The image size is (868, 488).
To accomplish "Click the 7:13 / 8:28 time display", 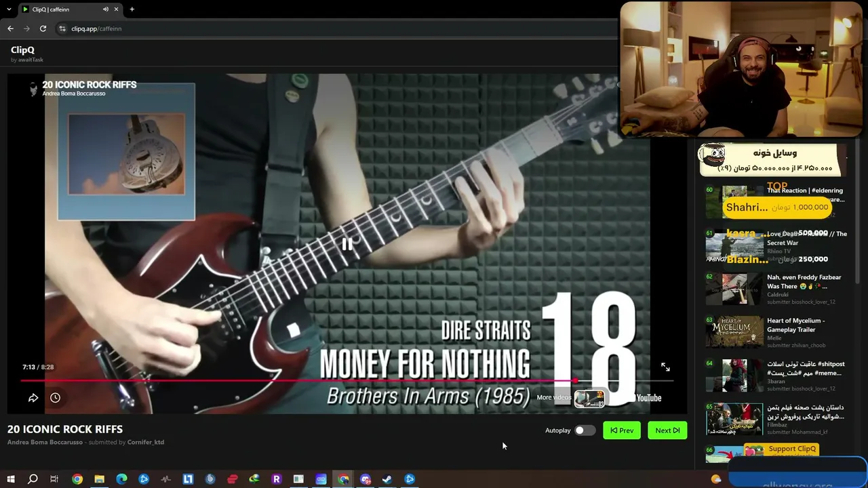I will coord(38,367).
